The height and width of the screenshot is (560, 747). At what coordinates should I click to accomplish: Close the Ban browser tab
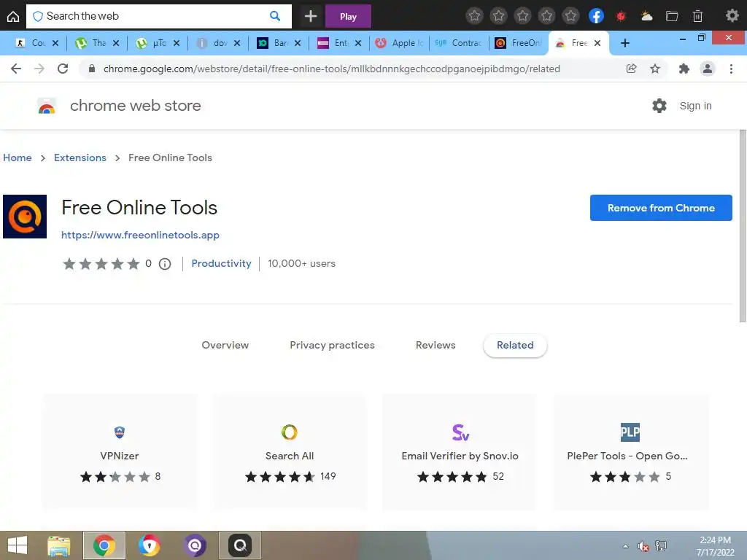(x=298, y=43)
